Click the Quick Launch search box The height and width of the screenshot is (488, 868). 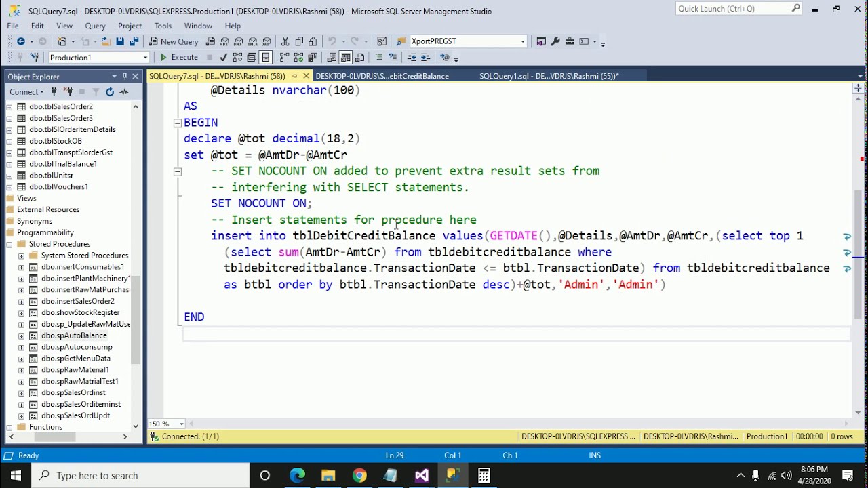coord(739,9)
